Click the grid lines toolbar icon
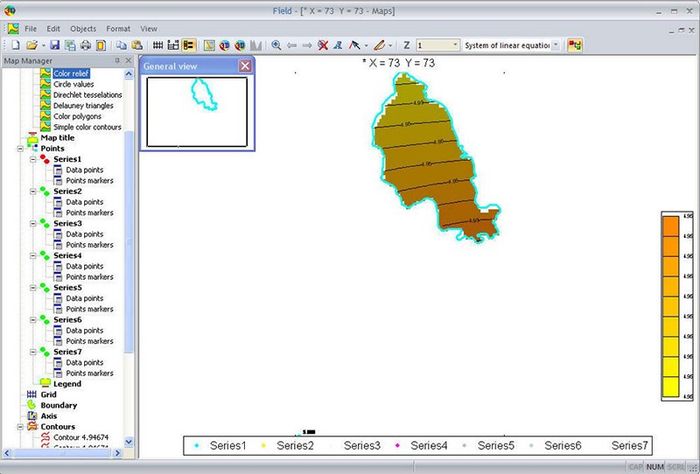 point(158,45)
